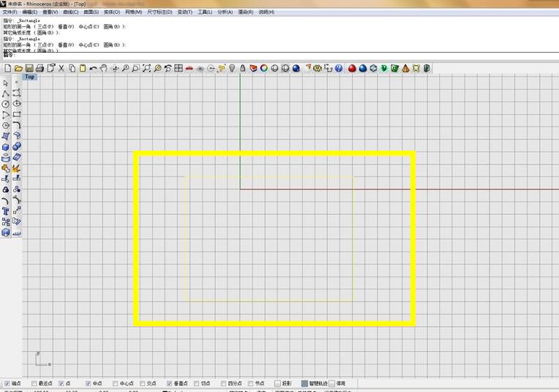Open the 文件(F) menu
The image size is (559, 392).
coord(10,12)
